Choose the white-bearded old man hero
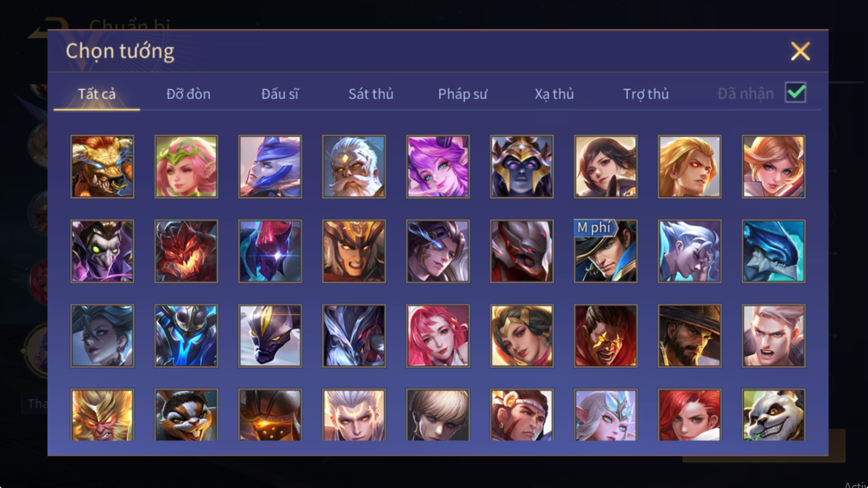The width and height of the screenshot is (868, 488). (354, 167)
